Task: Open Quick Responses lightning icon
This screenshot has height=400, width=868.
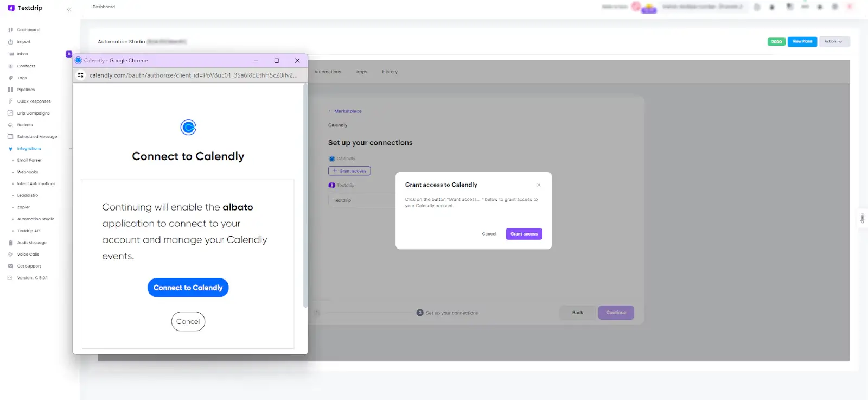Action: tap(10, 101)
